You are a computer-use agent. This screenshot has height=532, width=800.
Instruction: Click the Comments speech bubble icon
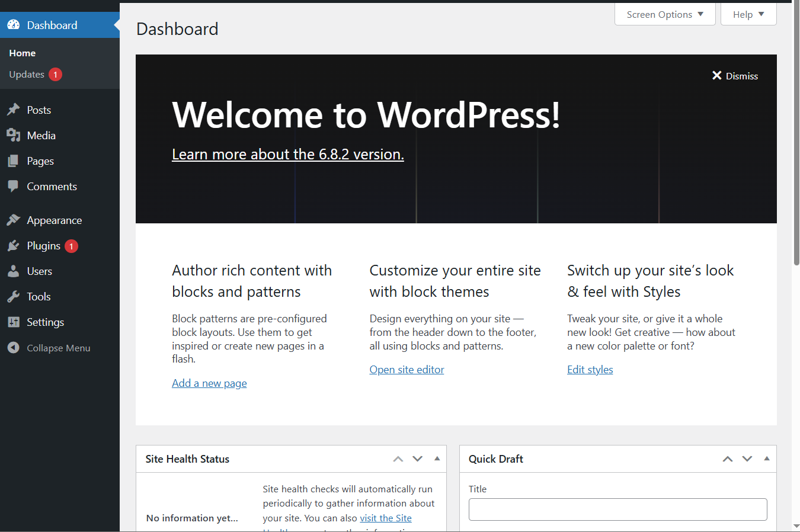13,186
